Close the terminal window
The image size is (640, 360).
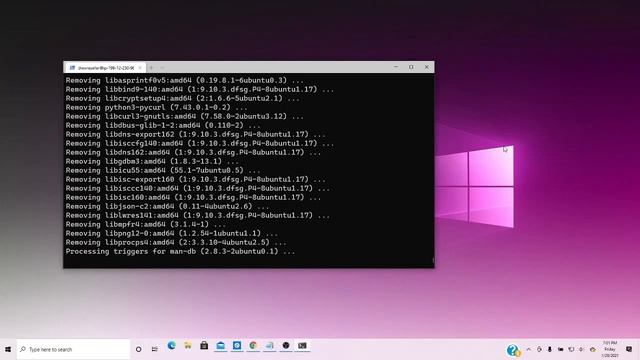click(427, 67)
